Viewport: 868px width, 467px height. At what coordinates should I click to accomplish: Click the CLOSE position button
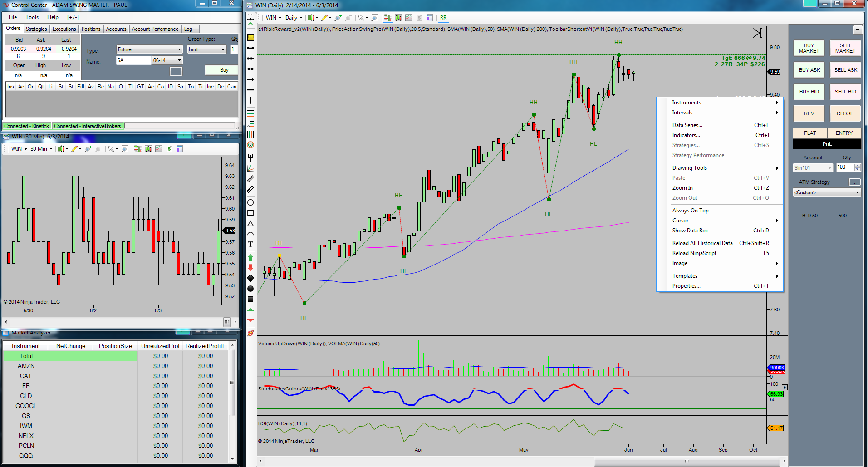coord(845,113)
